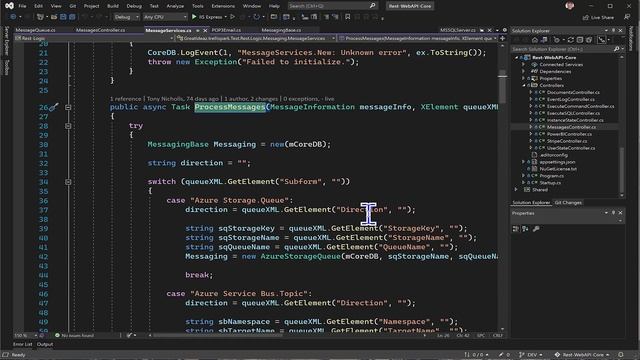The height and width of the screenshot is (360, 640).
Task: Click the Live Share icon
Action: click(586, 17)
